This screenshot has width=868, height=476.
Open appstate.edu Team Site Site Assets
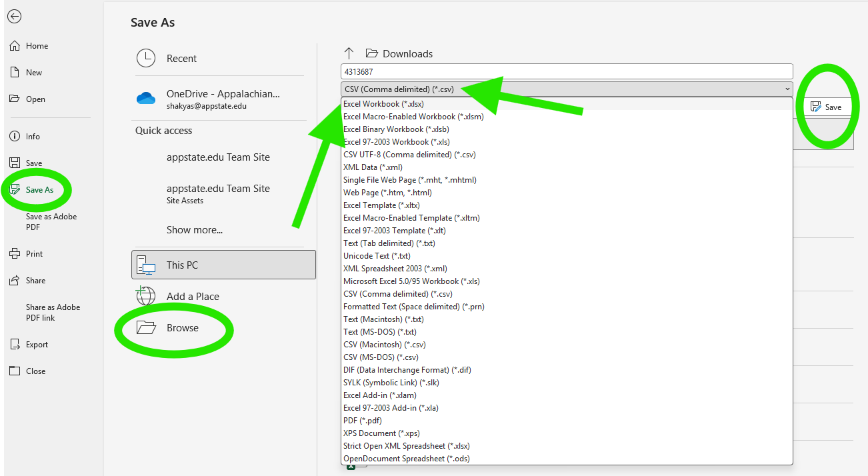pos(218,194)
